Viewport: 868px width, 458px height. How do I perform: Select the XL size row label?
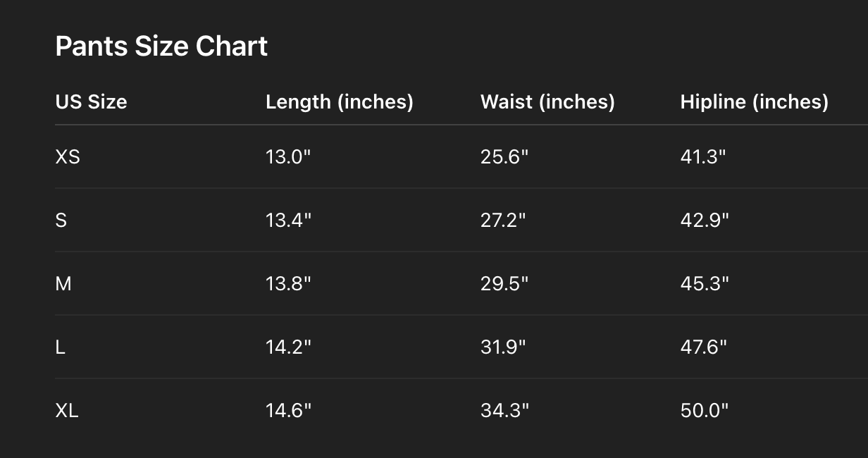(67, 410)
